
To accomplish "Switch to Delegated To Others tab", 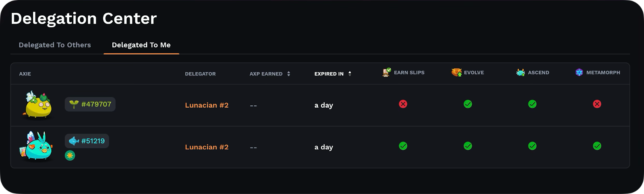I will [x=55, y=45].
